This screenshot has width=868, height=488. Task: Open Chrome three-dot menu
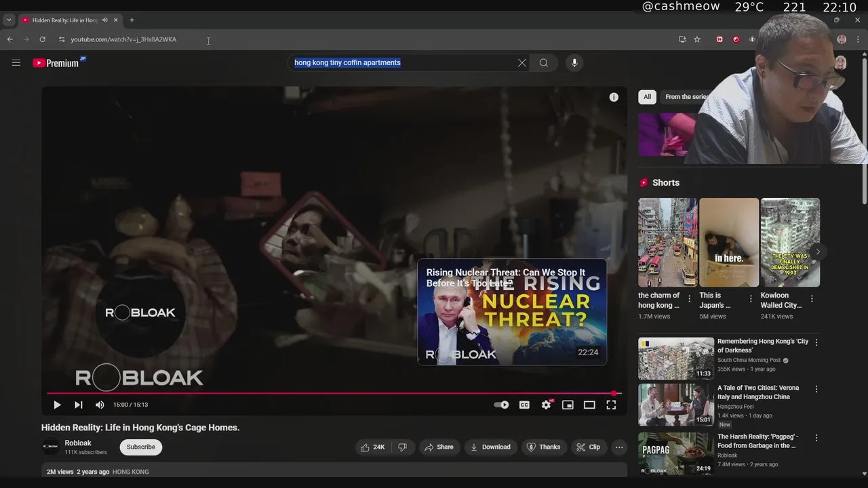tap(858, 39)
